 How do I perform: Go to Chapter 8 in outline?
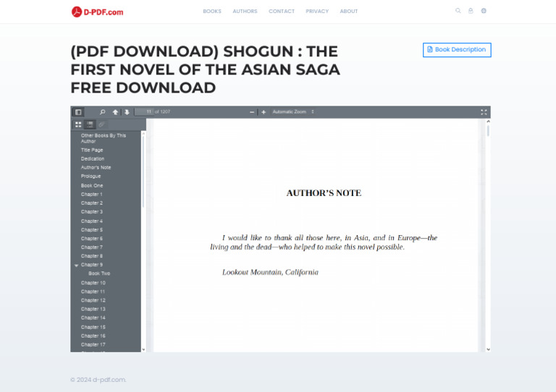[x=91, y=255]
